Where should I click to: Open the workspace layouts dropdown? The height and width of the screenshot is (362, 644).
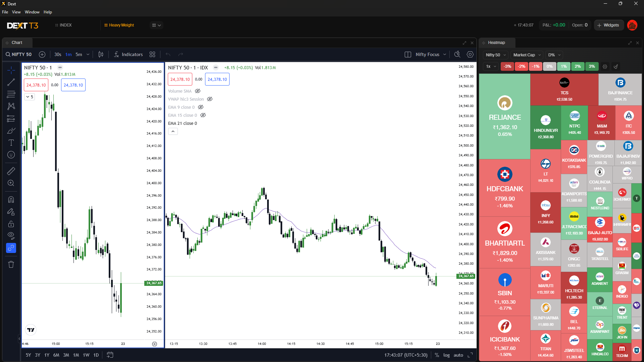pos(156,25)
